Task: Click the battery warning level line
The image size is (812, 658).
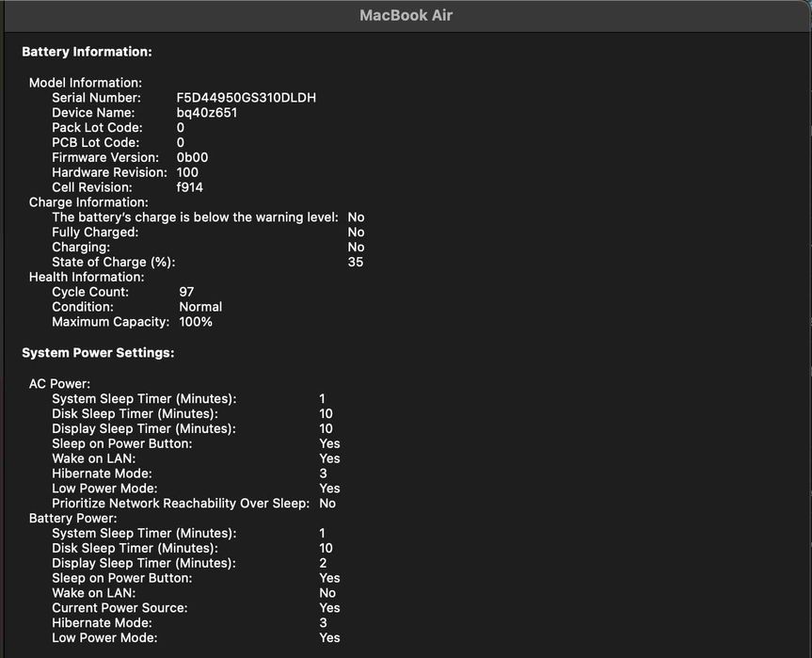Action: click(x=195, y=217)
